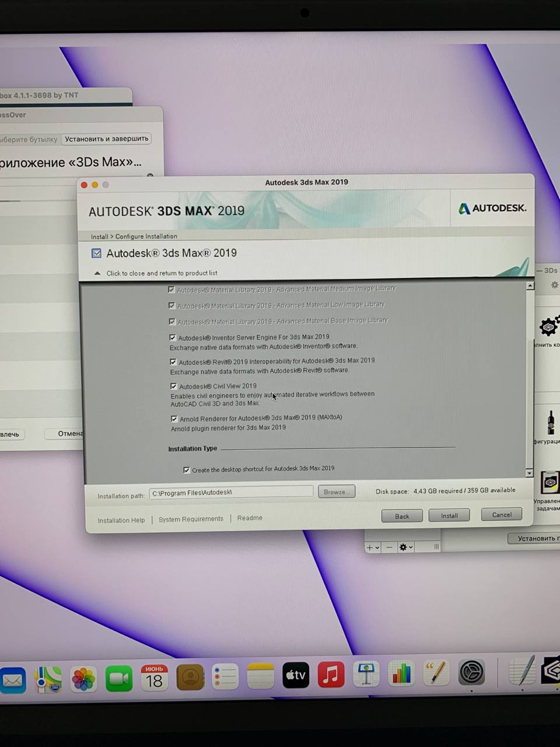
Task: Click the task manager clipboard icon
Action: (x=550, y=483)
